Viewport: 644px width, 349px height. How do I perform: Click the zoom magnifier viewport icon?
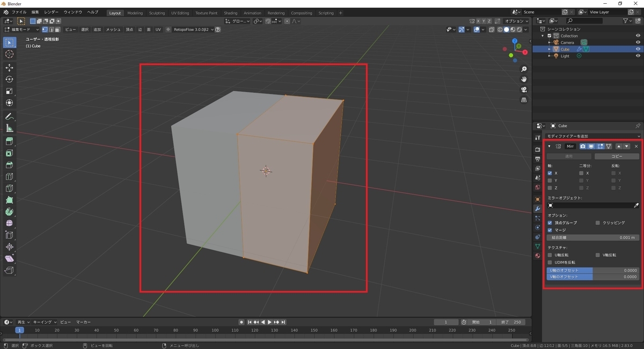524,69
